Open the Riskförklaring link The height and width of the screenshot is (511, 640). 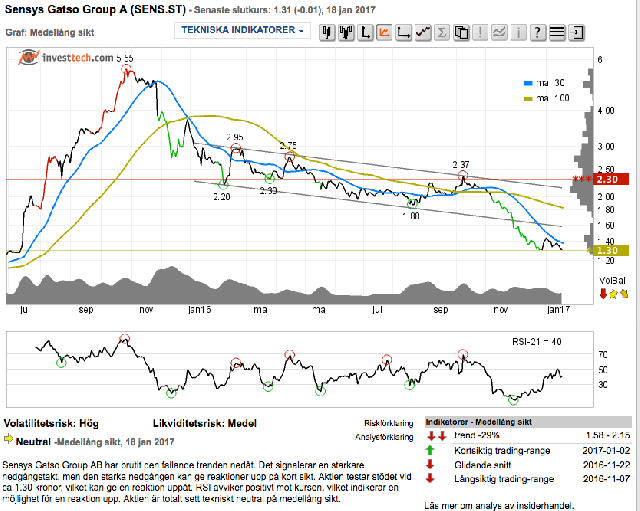(x=389, y=423)
